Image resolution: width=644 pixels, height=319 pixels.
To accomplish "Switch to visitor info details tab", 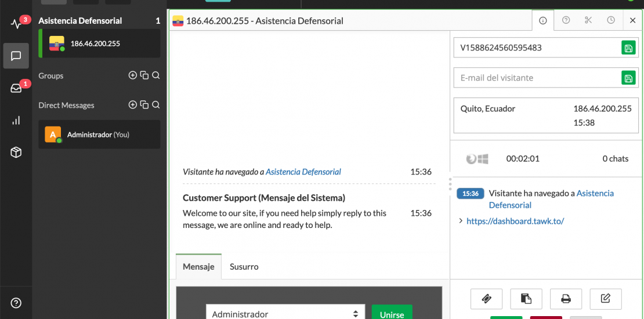I will (542, 20).
